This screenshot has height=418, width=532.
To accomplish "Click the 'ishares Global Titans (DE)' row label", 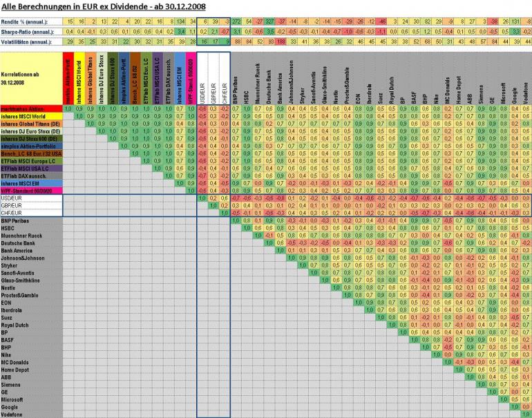I will tap(32, 124).
